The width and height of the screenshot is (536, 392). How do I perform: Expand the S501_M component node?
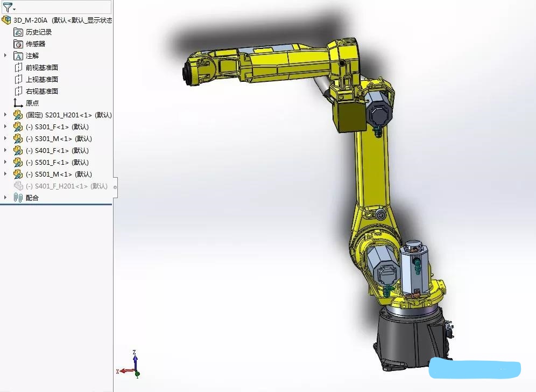[5, 174]
